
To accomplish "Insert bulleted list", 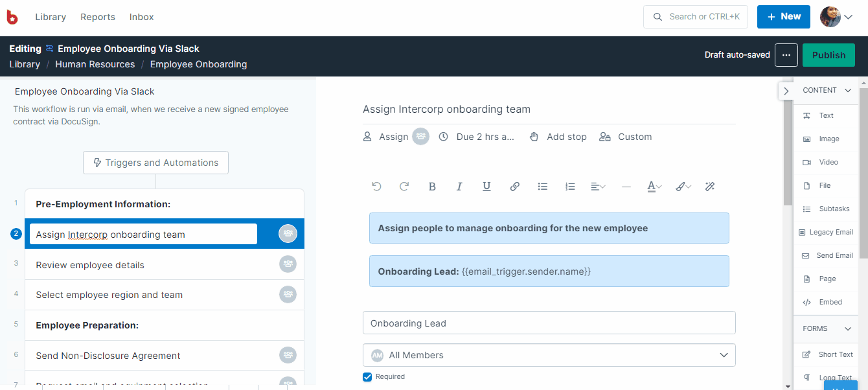I will (x=543, y=187).
